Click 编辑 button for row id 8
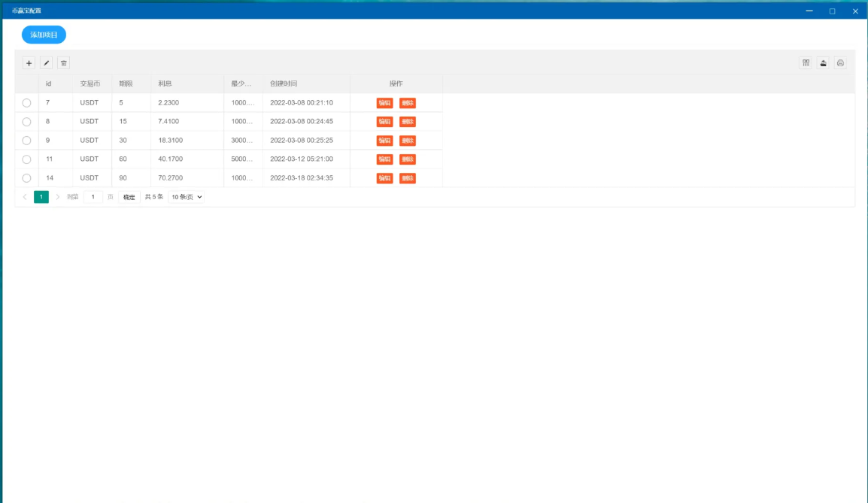This screenshot has height=503, width=868. point(384,122)
